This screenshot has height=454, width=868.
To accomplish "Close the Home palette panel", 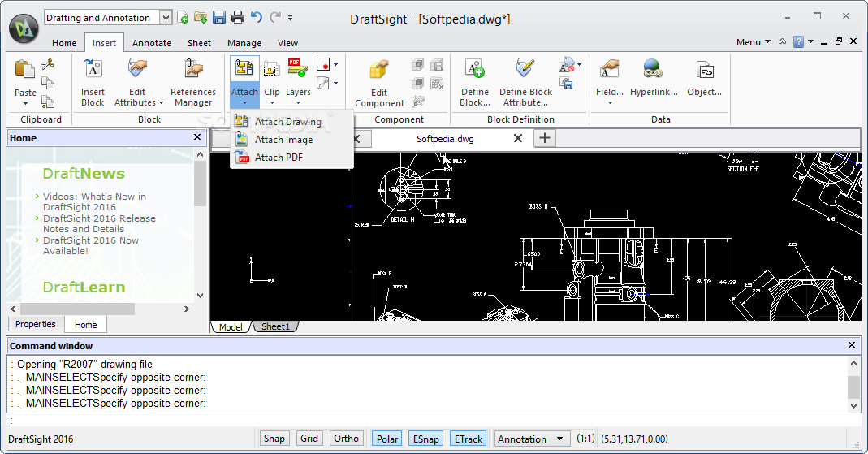I will 197,136.
